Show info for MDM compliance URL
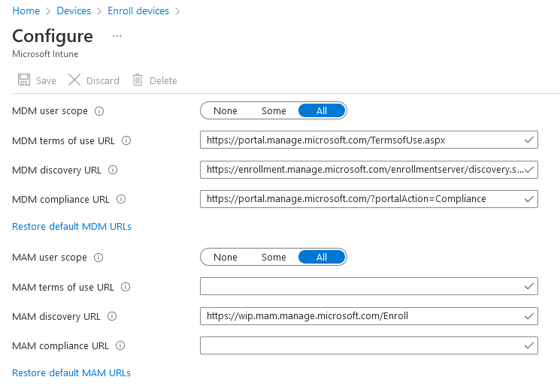Viewport: 560px width, 392px height. pyautogui.click(x=121, y=199)
